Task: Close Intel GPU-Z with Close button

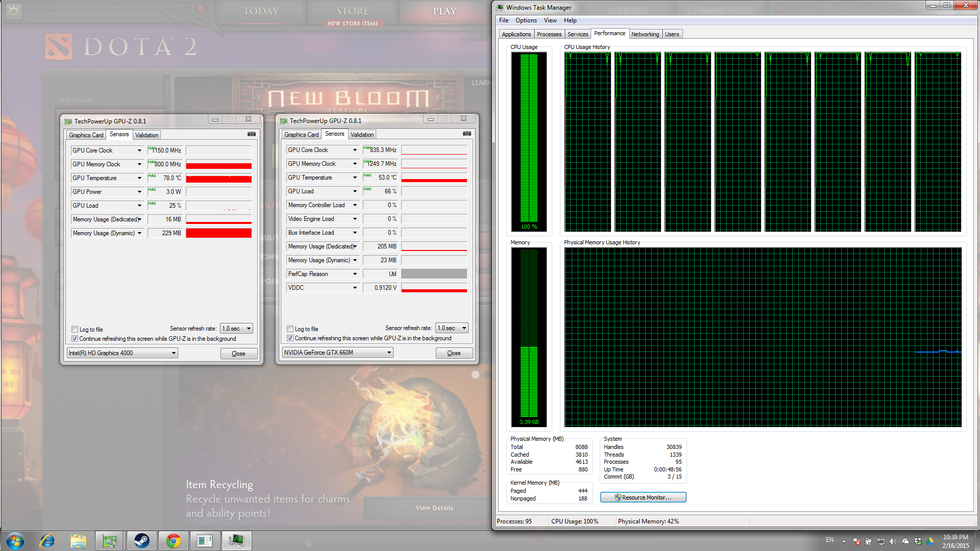Action: tap(238, 354)
